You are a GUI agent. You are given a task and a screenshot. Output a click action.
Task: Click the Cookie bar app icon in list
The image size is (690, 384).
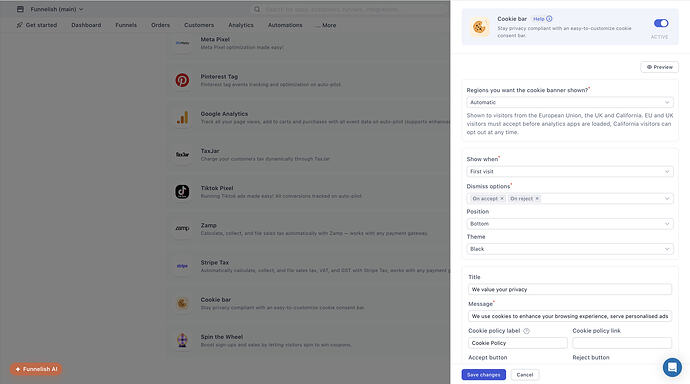click(x=182, y=303)
